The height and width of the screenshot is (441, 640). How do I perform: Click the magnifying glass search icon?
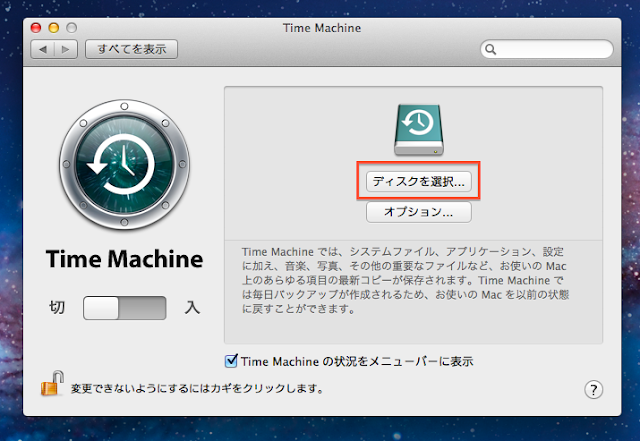[491, 49]
